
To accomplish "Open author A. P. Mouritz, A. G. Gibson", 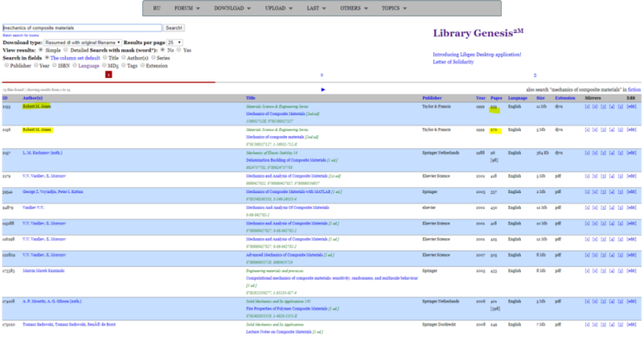I will (52, 301).
